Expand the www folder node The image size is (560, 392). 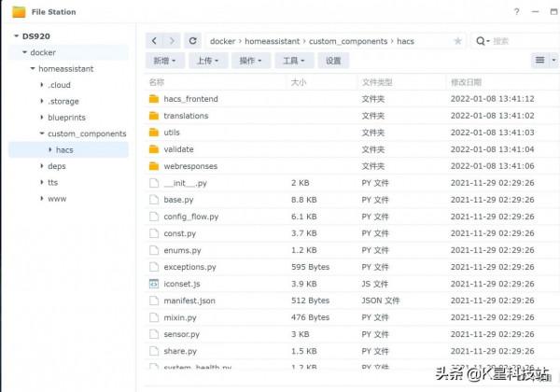[42, 199]
